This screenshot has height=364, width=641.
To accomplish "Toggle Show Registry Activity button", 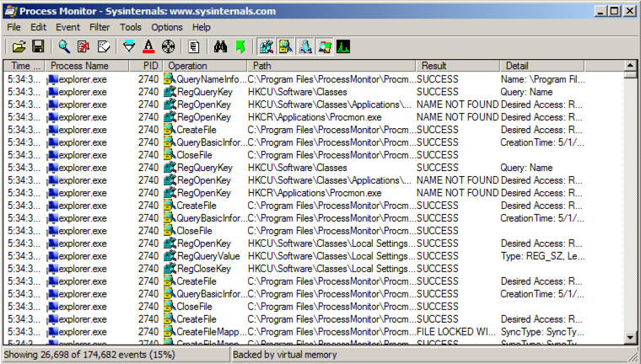I will point(267,46).
